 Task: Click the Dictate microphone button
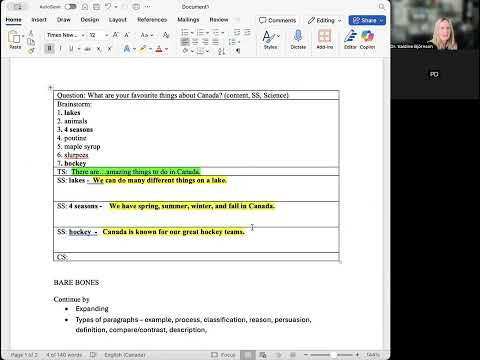tap(298, 39)
